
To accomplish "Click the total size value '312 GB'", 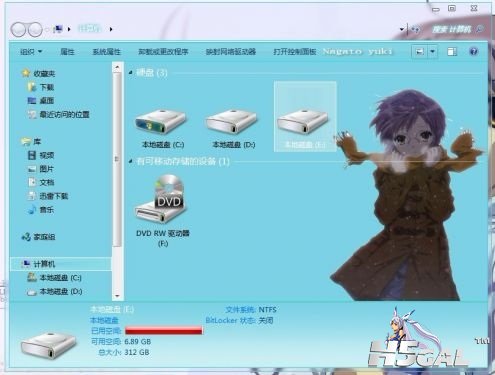I will coord(137,352).
